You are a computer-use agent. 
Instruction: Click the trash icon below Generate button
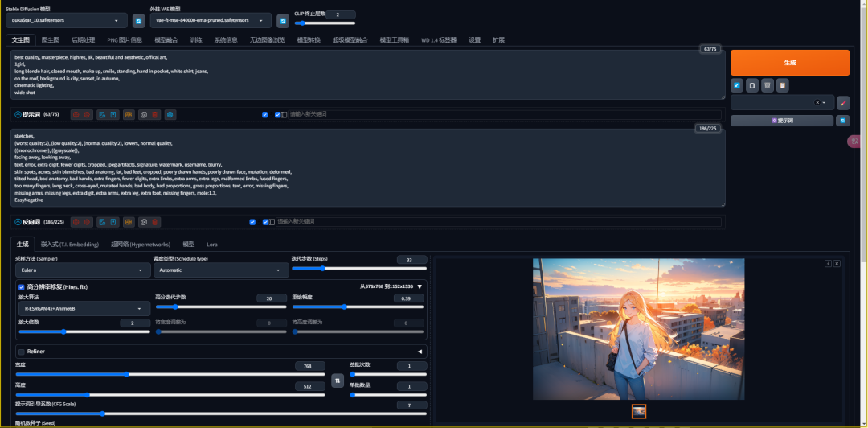tap(768, 85)
